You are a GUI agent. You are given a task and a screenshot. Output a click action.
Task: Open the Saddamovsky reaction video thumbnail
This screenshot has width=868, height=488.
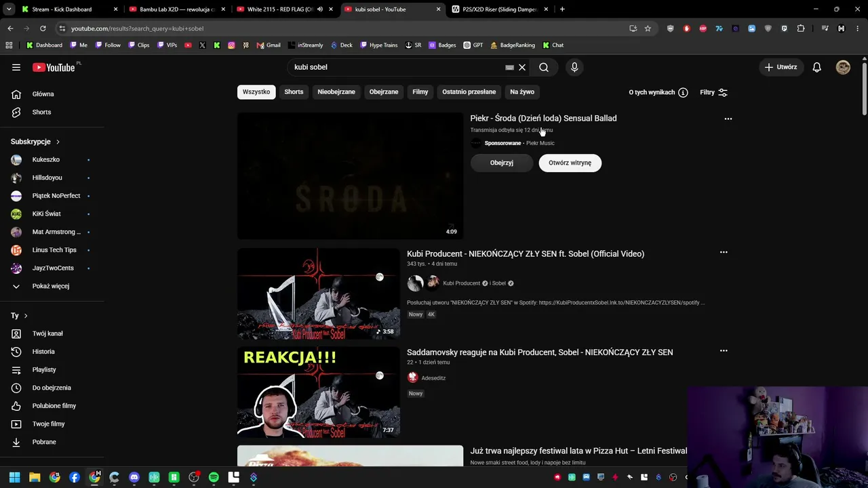pos(319,392)
